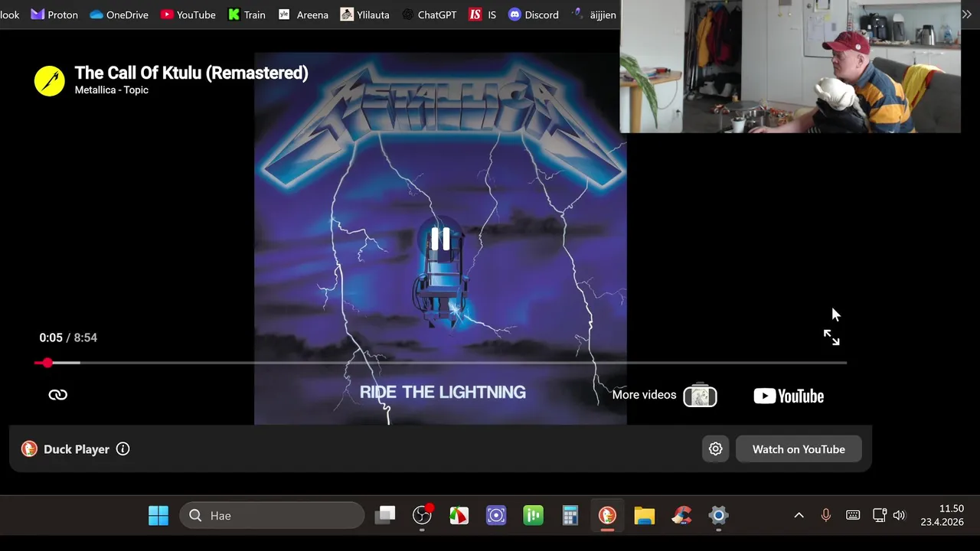The image size is (980, 551).
Task: Expand the bookmarks overflow chevron
Action: 966,15
